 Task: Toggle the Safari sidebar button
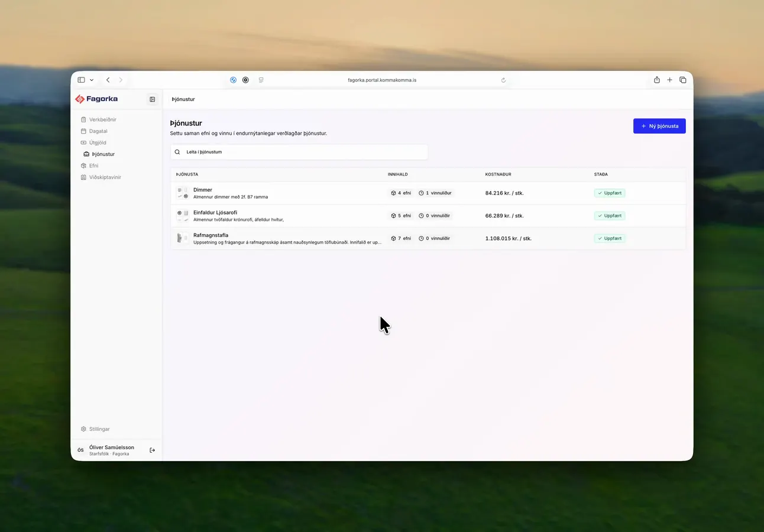[x=81, y=80]
